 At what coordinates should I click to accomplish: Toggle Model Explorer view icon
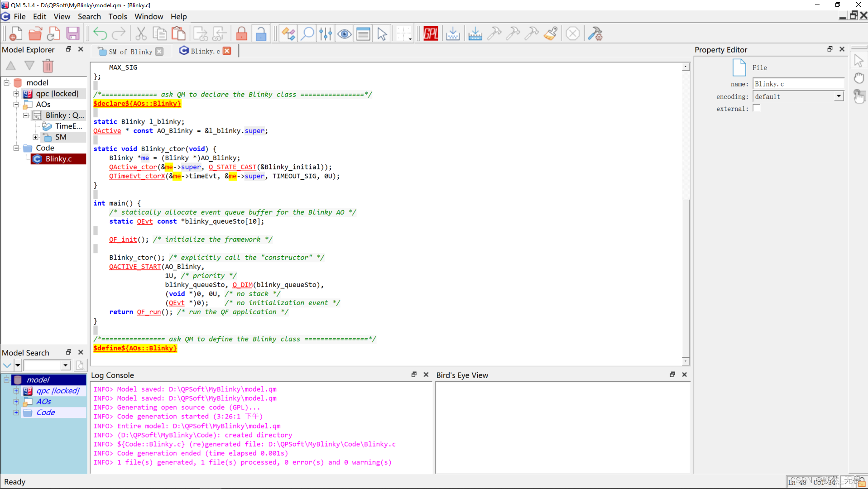288,34
